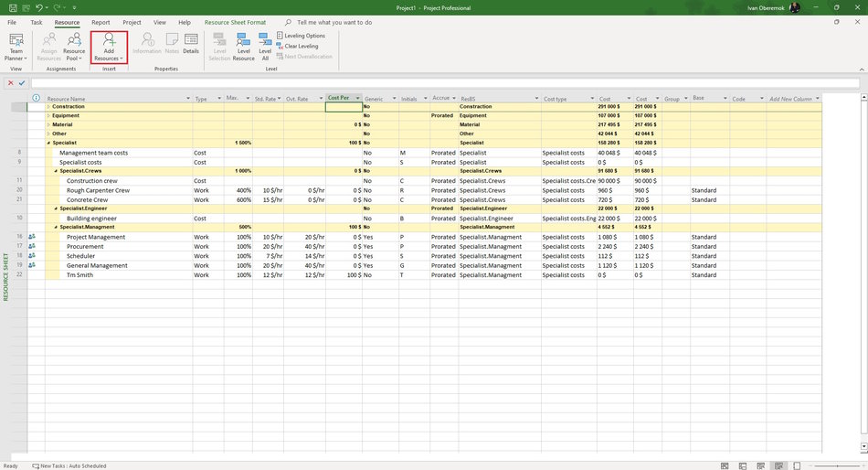
Task: Collapse the Specialist group row
Action: pos(48,143)
